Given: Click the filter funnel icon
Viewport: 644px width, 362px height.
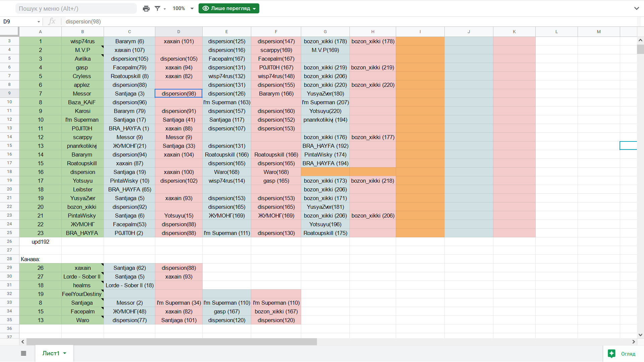Looking at the screenshot, I should tap(157, 8).
